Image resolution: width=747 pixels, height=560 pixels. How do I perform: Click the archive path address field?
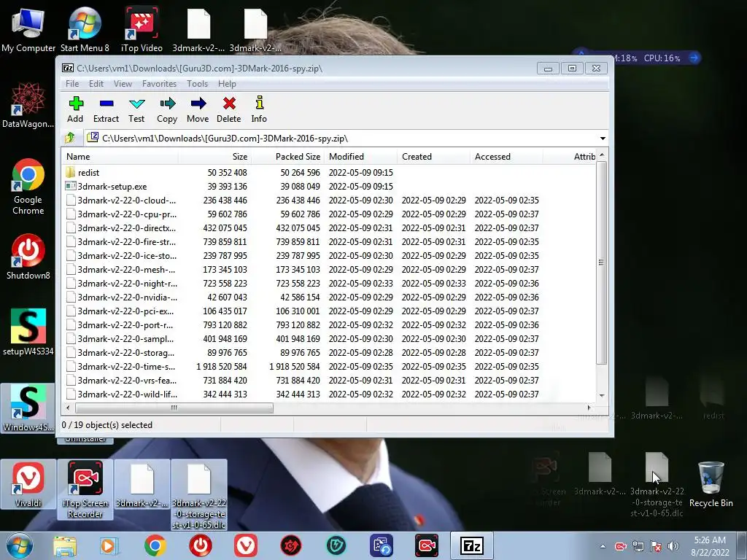[x=341, y=139]
